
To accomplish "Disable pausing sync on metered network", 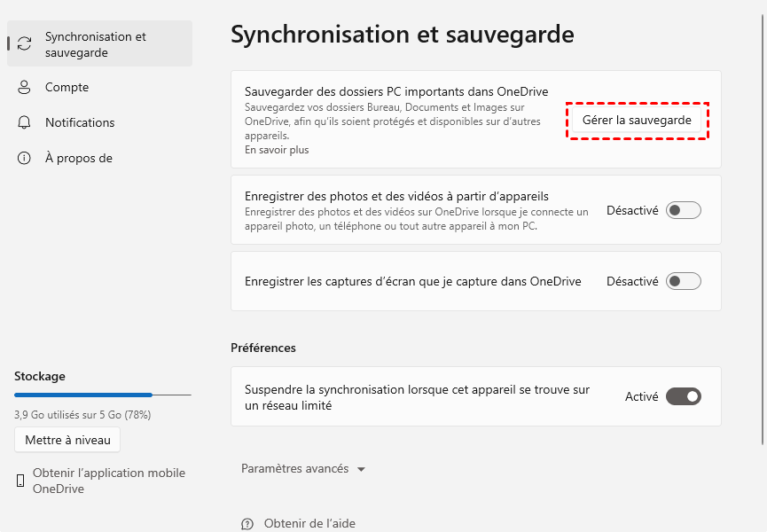I will tap(683, 396).
